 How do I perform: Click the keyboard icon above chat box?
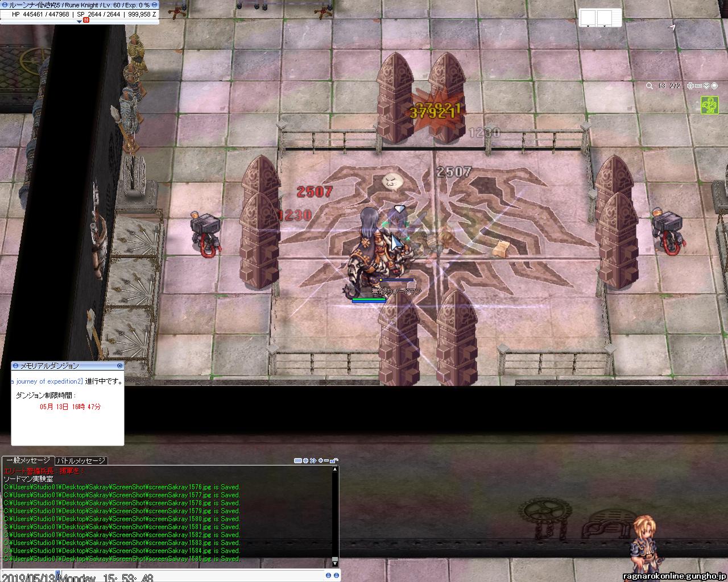pos(297,460)
